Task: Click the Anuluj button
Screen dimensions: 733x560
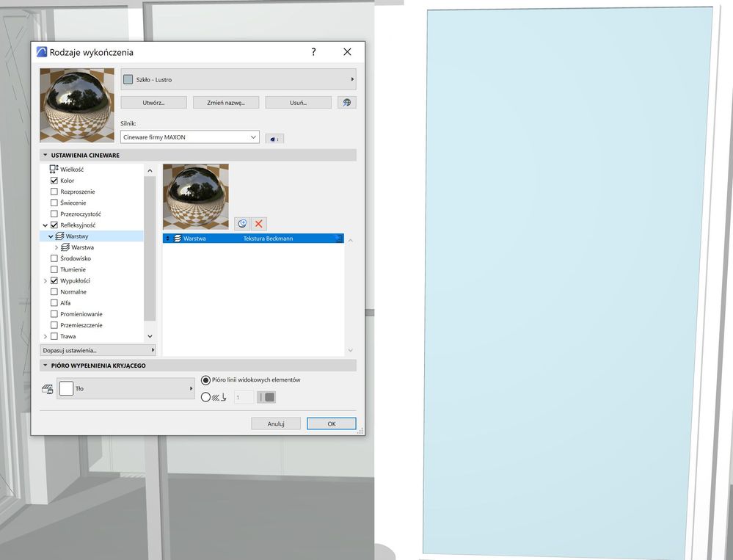Action: tap(276, 424)
